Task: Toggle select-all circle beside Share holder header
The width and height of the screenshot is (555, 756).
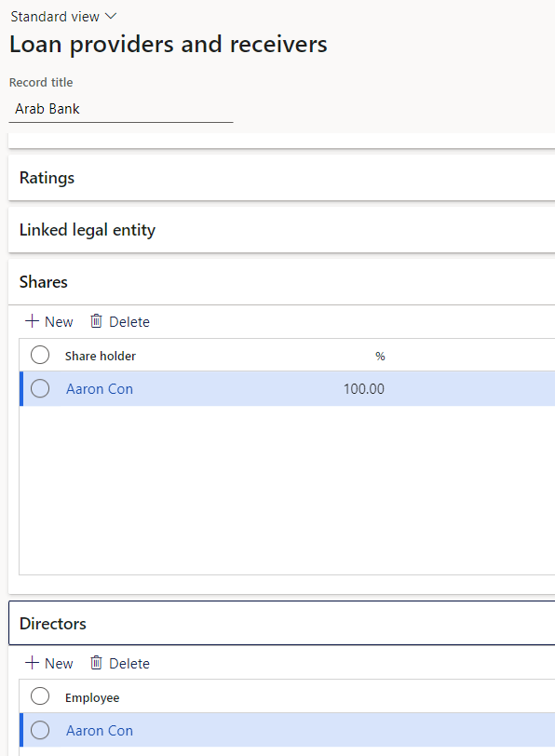Action: 40,356
